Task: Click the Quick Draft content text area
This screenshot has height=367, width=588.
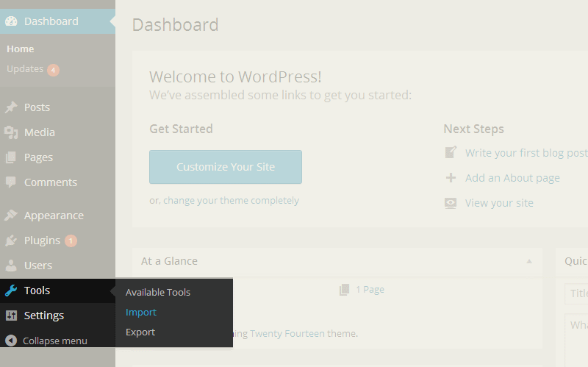Action: click(576, 341)
